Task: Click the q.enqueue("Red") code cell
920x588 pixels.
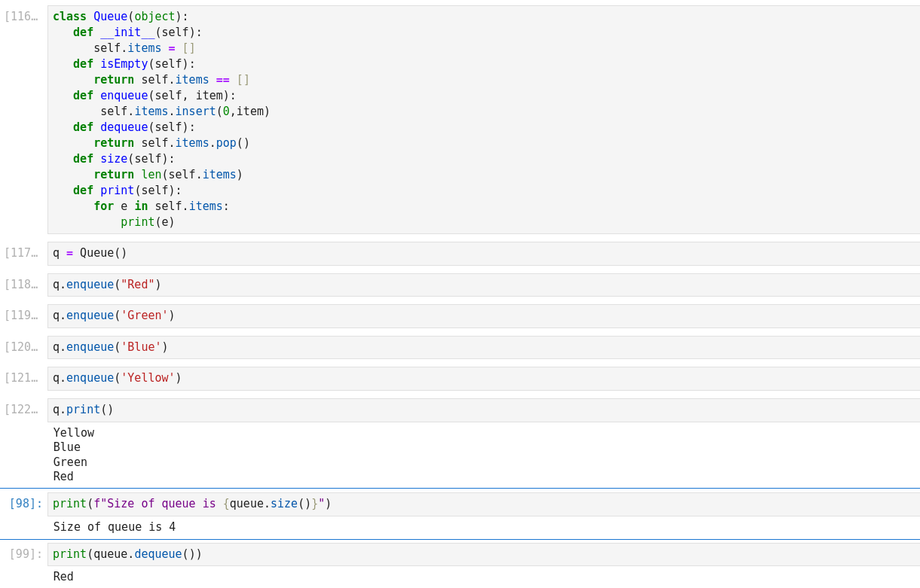Action: point(482,285)
